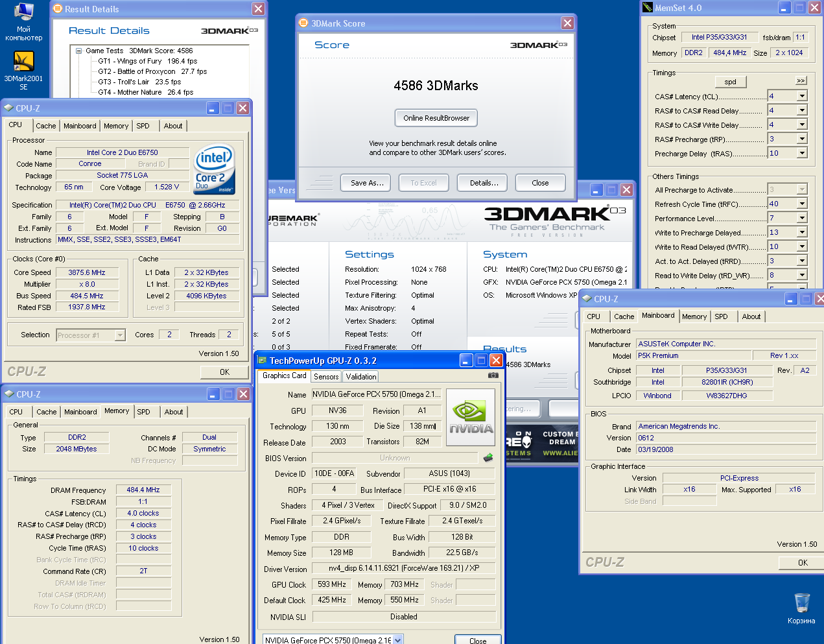Click OK in the CPU-Z CPU window

[224, 372]
